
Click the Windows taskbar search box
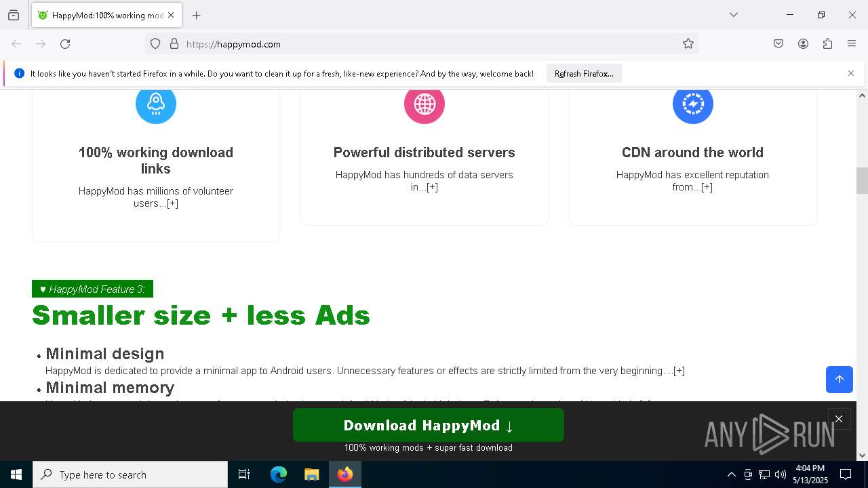(130, 474)
